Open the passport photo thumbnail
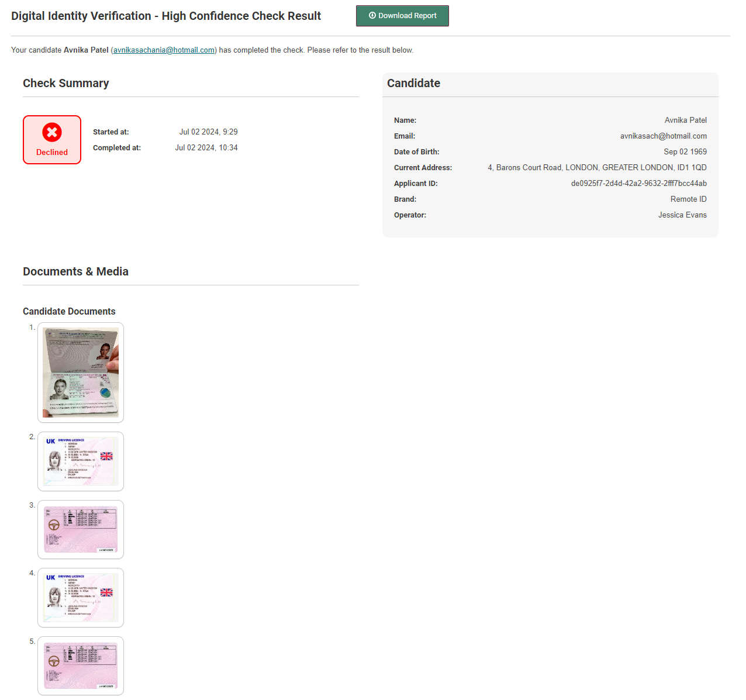Image resolution: width=746 pixels, height=700 pixels. (81, 373)
